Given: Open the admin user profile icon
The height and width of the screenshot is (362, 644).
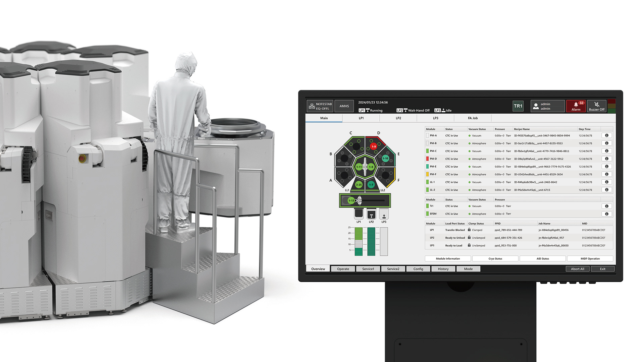Looking at the screenshot, I should 536,106.
